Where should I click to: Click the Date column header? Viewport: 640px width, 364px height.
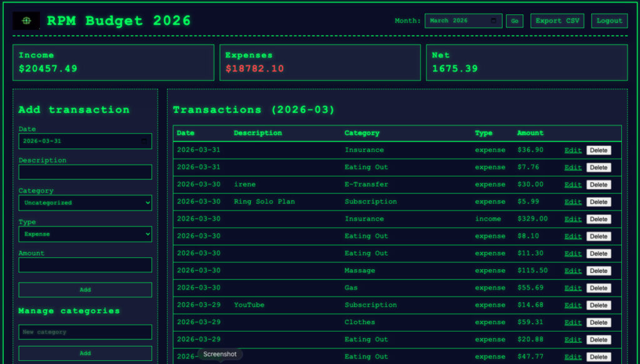click(186, 133)
